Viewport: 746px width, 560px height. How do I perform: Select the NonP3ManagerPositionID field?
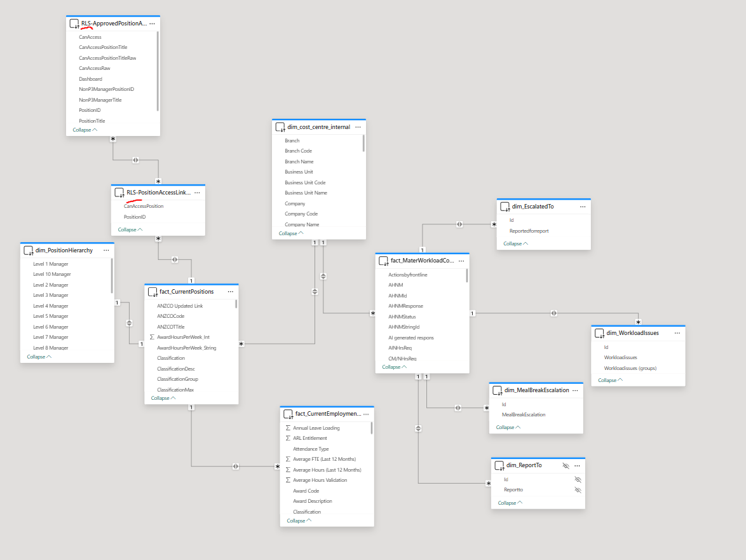click(107, 89)
